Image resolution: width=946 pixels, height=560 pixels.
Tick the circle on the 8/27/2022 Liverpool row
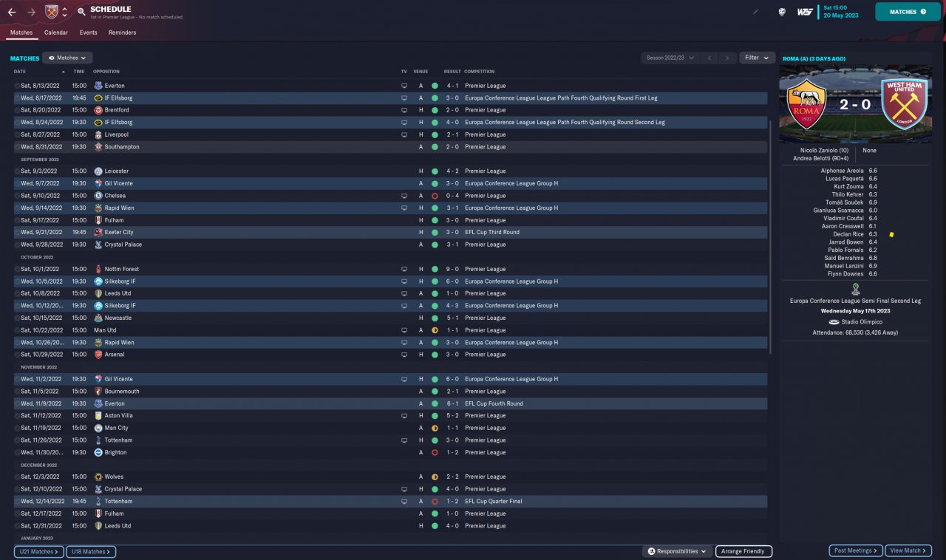tap(17, 134)
